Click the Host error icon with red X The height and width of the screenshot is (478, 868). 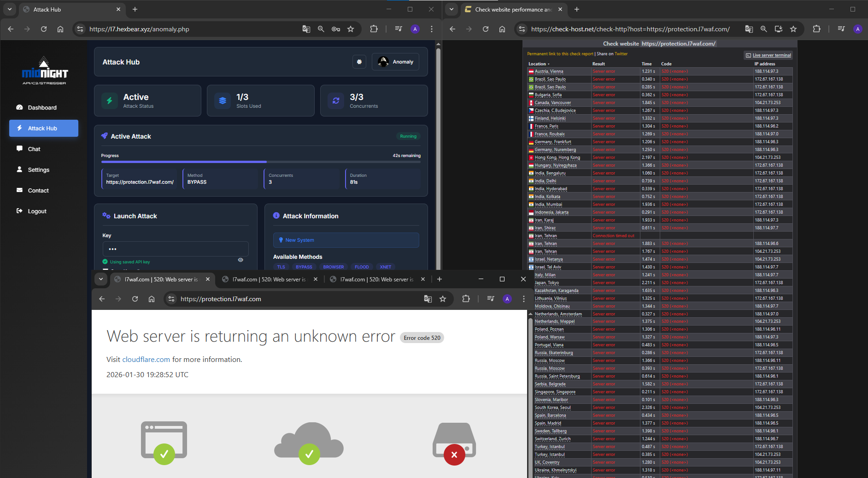tap(454, 443)
